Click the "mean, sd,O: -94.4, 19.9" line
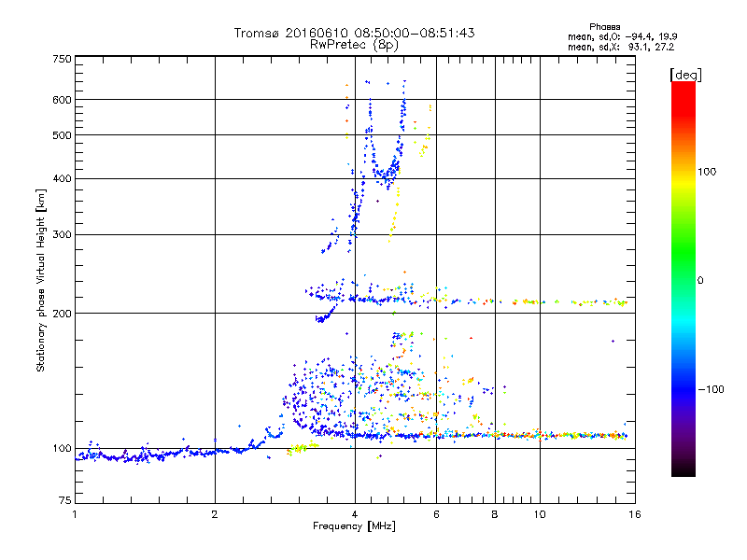 pyautogui.click(x=622, y=36)
